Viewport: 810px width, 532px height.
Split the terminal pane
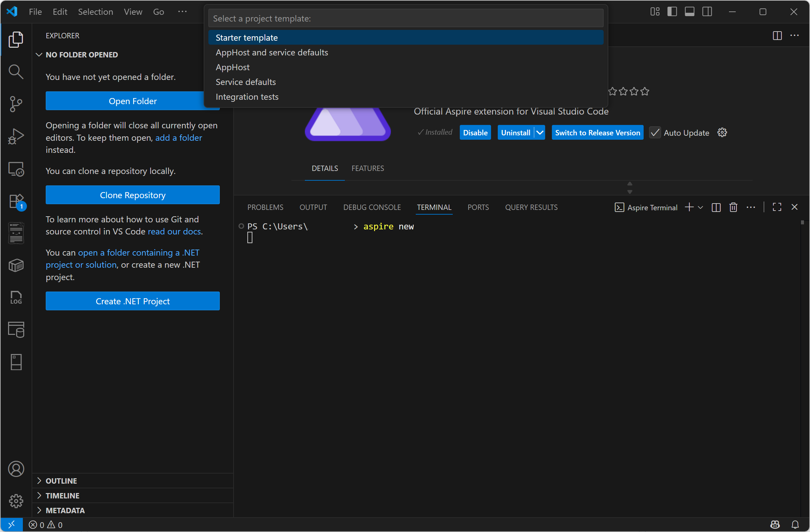click(716, 207)
